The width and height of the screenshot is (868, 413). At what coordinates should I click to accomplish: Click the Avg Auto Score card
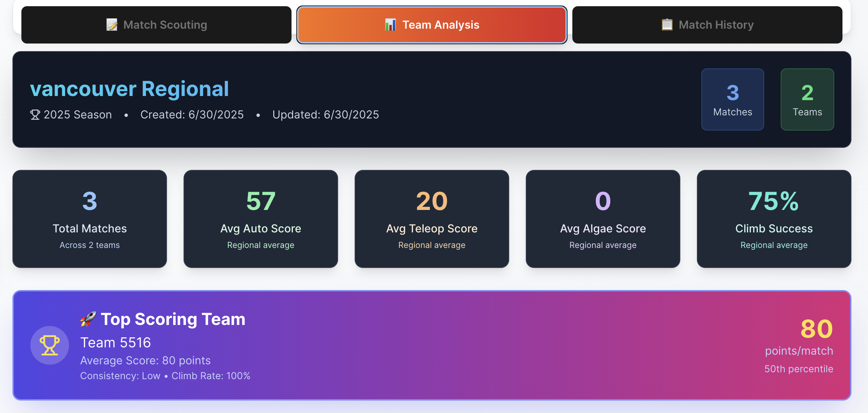pyautogui.click(x=260, y=219)
